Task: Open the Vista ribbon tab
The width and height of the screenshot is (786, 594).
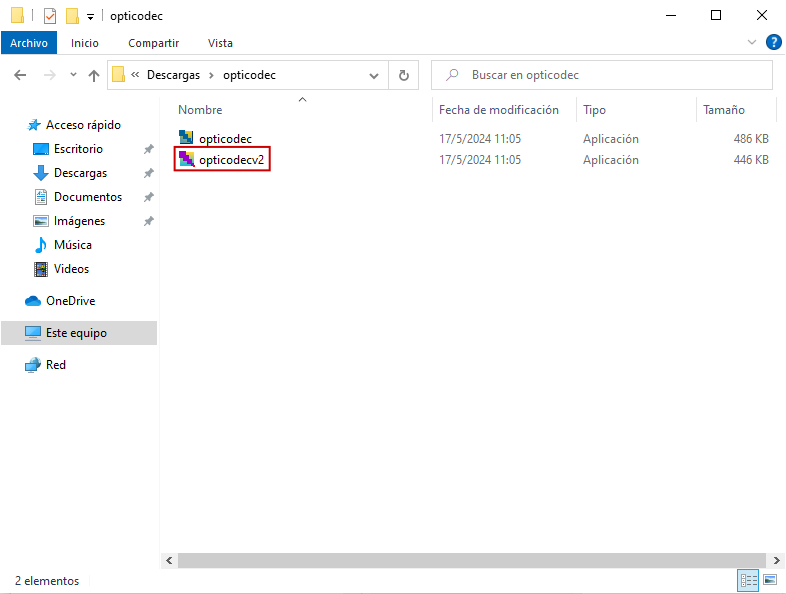Action: point(220,43)
